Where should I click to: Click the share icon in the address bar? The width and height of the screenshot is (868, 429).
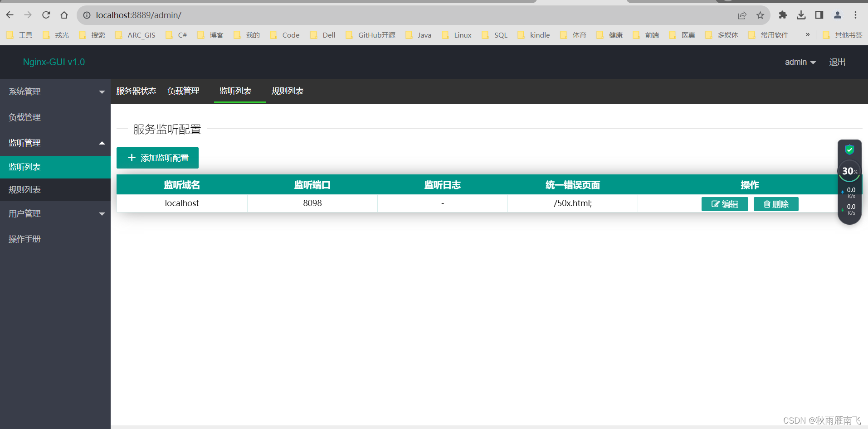click(742, 15)
